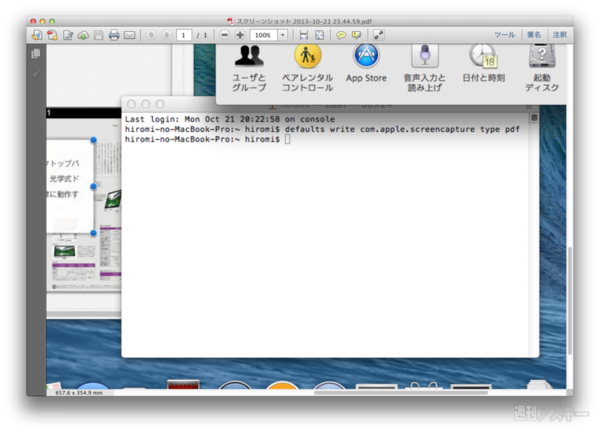Click the 'Last login: Mon Oct 21' line
The image size is (600, 433).
coord(230,119)
